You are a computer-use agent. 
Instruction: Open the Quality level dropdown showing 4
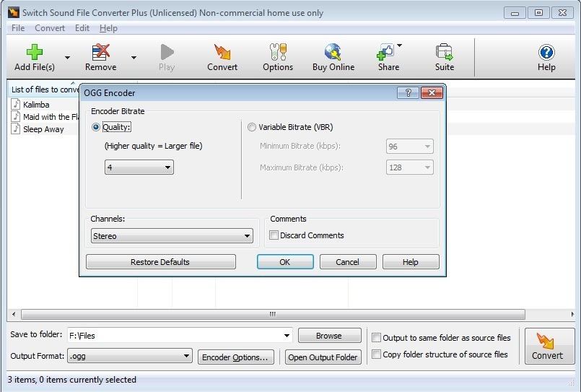[139, 167]
